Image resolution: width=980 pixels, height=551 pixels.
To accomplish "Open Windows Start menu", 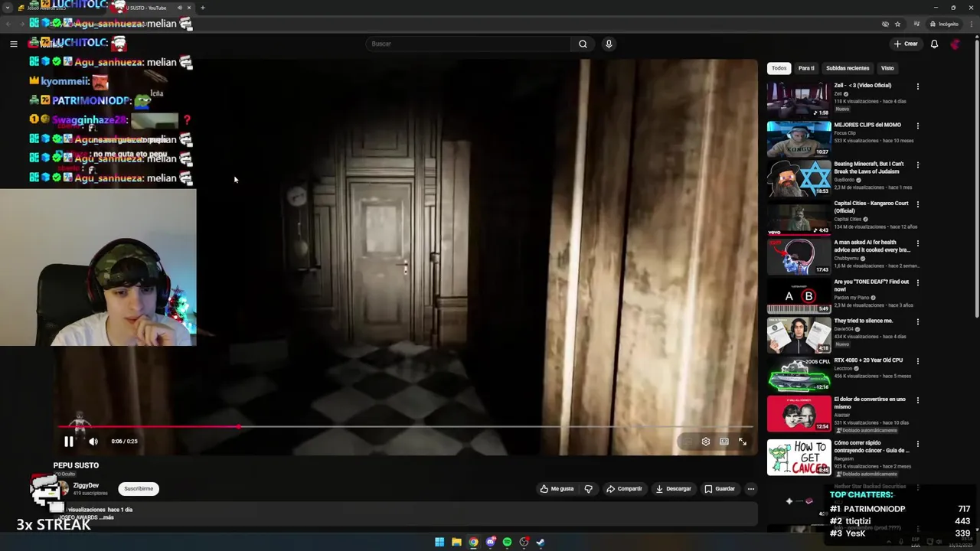I will click(439, 542).
